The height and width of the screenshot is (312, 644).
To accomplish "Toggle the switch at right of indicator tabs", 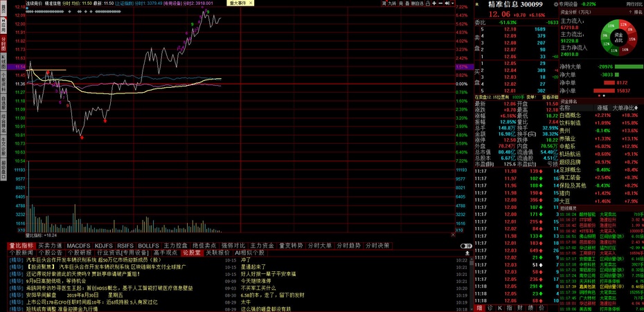I will [x=466, y=246].
